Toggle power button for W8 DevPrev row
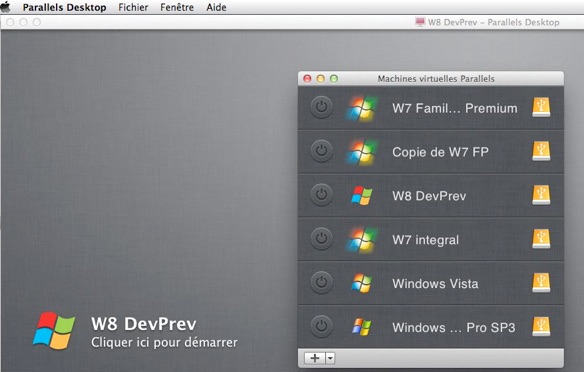The height and width of the screenshot is (372, 584). pos(321,195)
